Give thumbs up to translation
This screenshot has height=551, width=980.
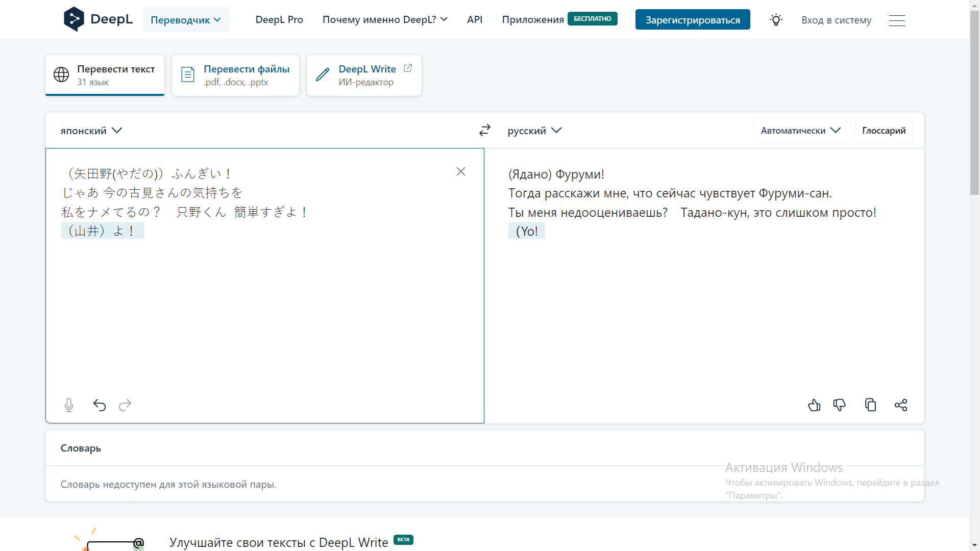[814, 405]
